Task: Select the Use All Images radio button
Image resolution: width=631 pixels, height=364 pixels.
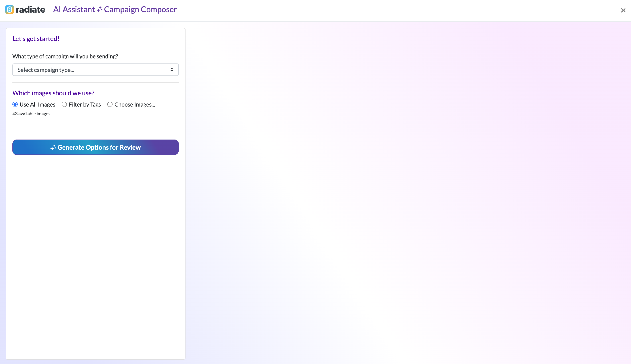Action: 15,104
